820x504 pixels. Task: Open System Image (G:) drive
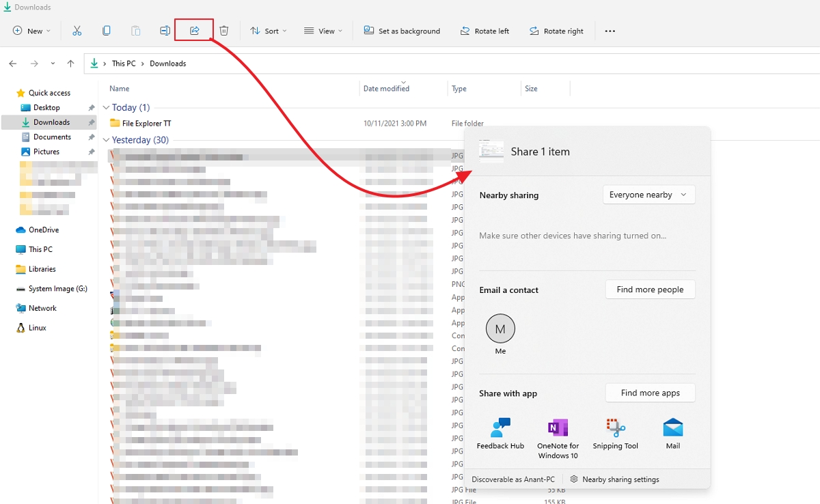tap(52, 289)
